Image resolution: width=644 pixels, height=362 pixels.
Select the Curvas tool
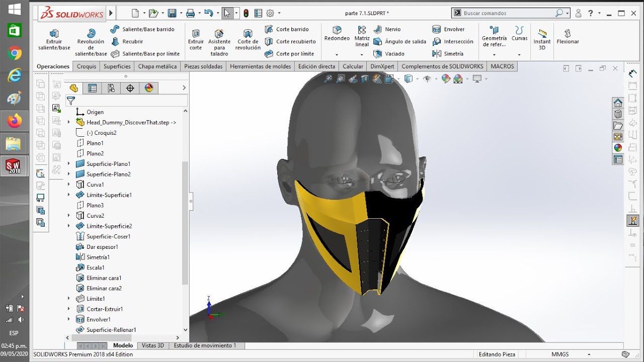click(519, 34)
